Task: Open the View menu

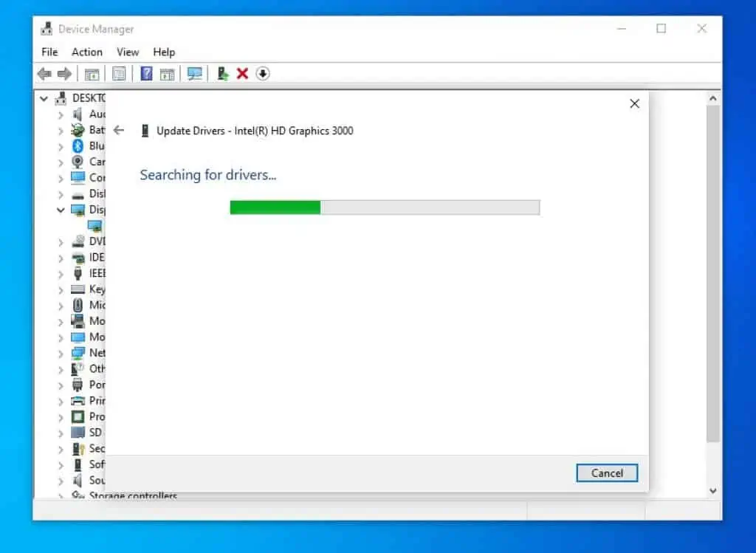Action: 128,52
